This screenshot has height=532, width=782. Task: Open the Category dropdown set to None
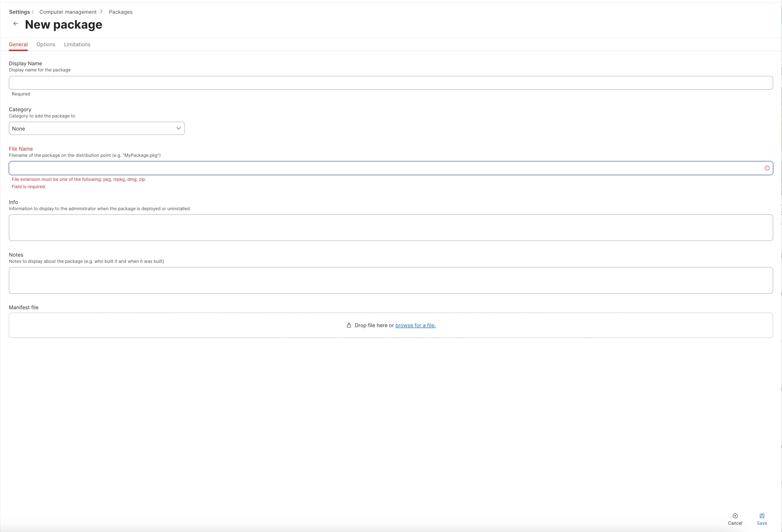[97, 128]
